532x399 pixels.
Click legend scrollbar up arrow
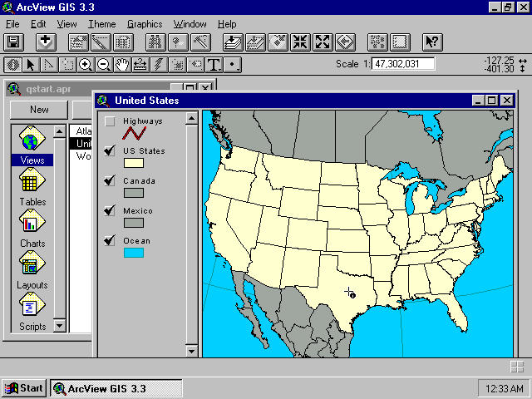pos(191,118)
